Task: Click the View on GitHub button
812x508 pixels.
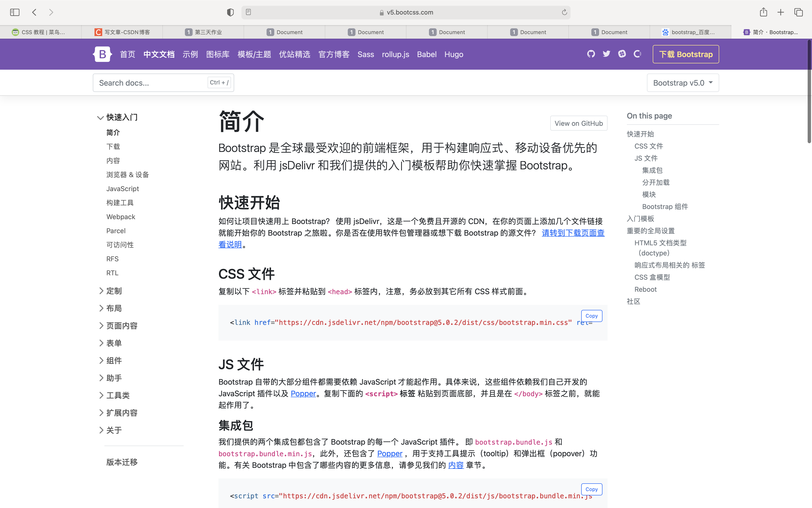Action: [579, 123]
